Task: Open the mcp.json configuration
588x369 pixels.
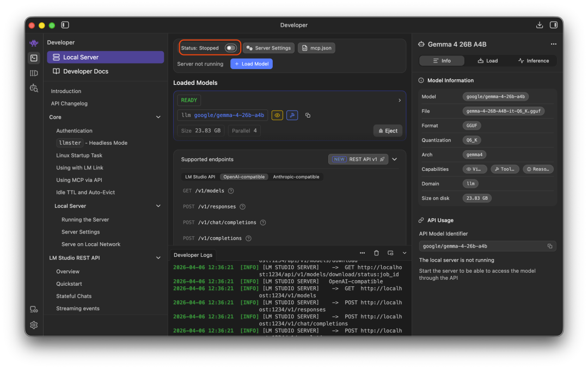Action: [x=316, y=48]
